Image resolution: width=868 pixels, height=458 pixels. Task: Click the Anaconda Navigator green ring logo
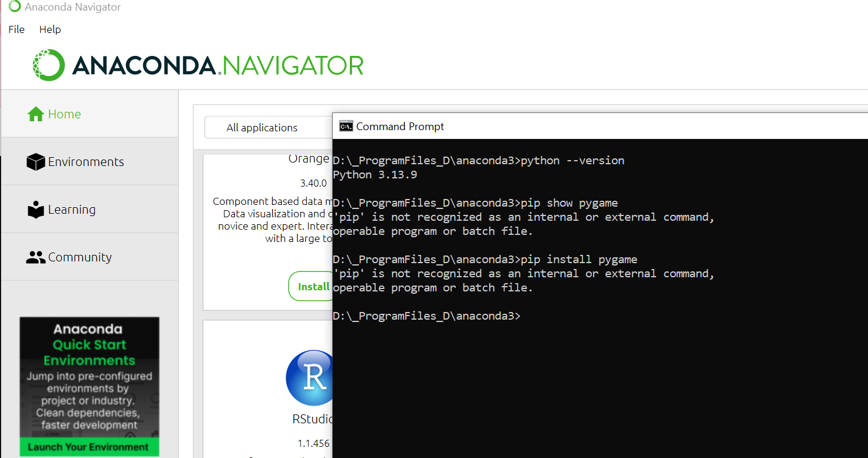(48, 65)
